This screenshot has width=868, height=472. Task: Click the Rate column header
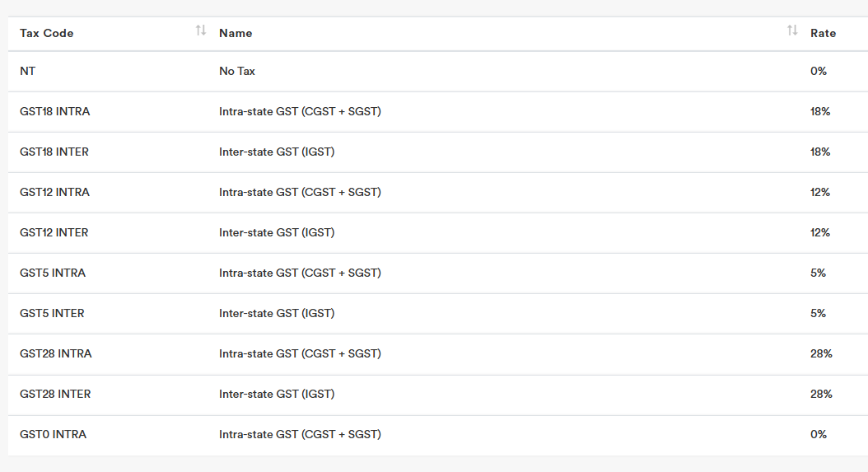click(x=823, y=33)
